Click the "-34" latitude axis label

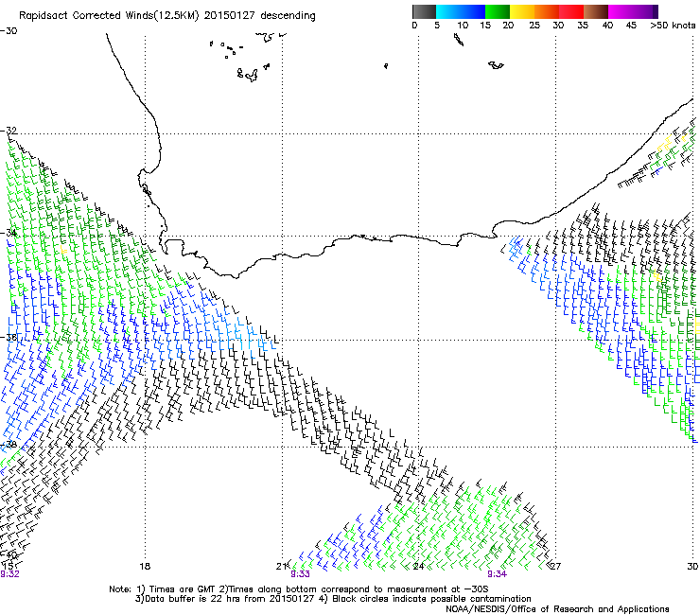coord(9,233)
